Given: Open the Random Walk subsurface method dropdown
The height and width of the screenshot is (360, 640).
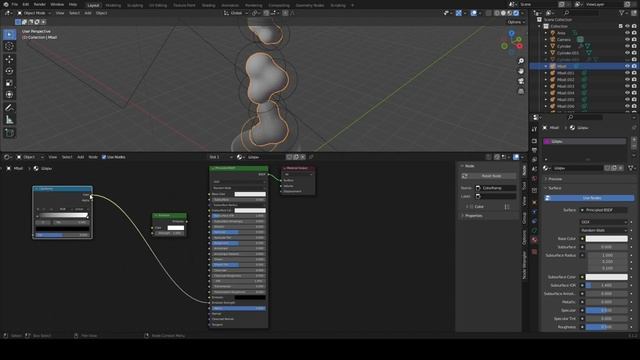Looking at the screenshot, I should coord(604,230).
